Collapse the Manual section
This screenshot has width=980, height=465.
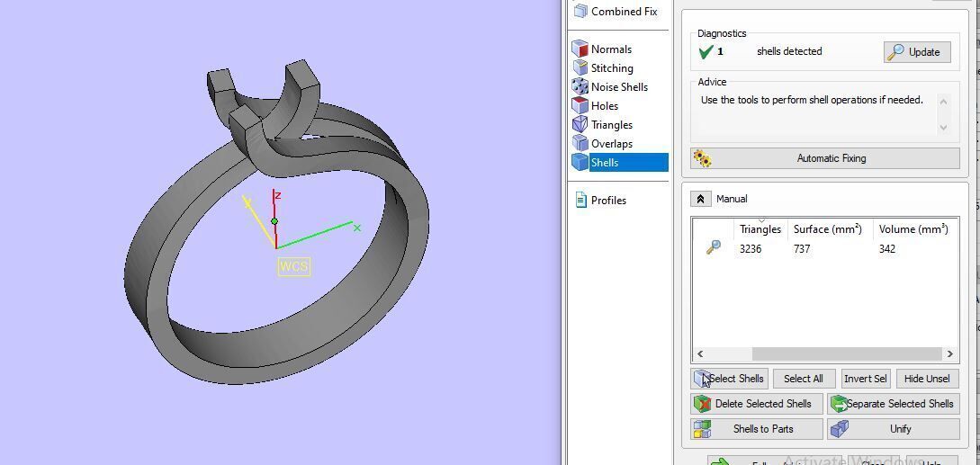click(x=700, y=199)
